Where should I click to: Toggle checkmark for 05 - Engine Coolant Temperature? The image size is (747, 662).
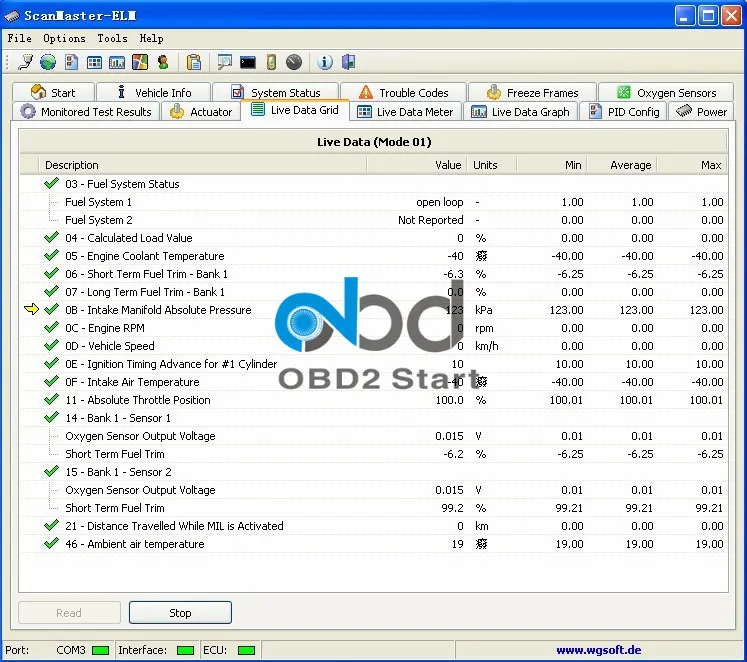click(x=51, y=255)
